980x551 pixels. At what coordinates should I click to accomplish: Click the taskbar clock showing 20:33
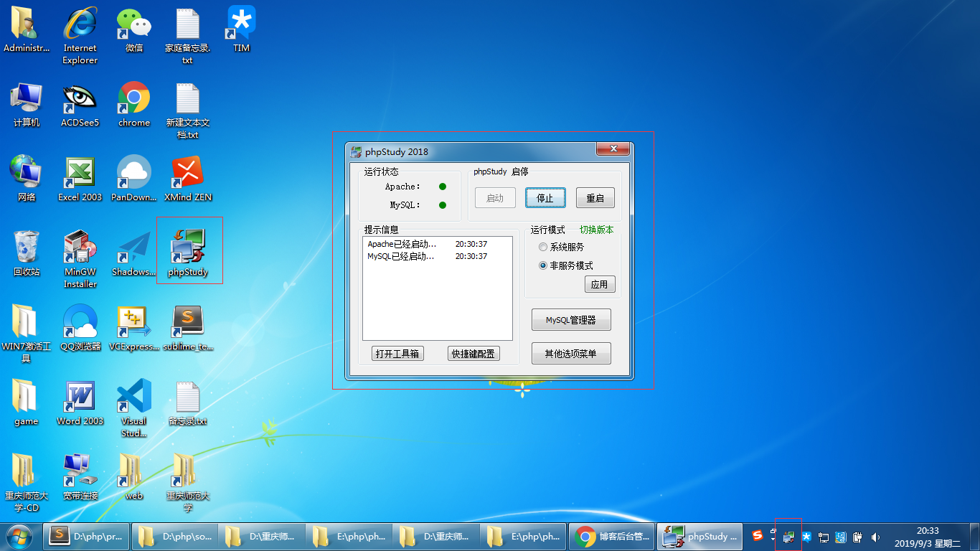(928, 537)
